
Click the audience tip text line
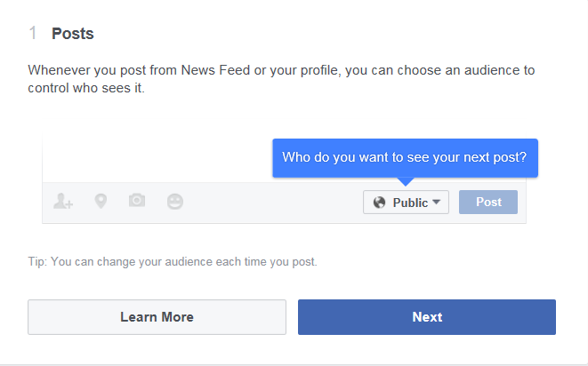[x=173, y=261]
